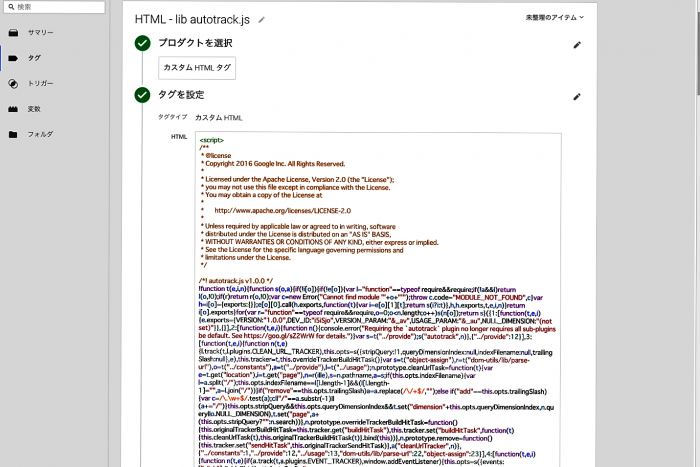Go to トリガー section in sidebar

41,83
